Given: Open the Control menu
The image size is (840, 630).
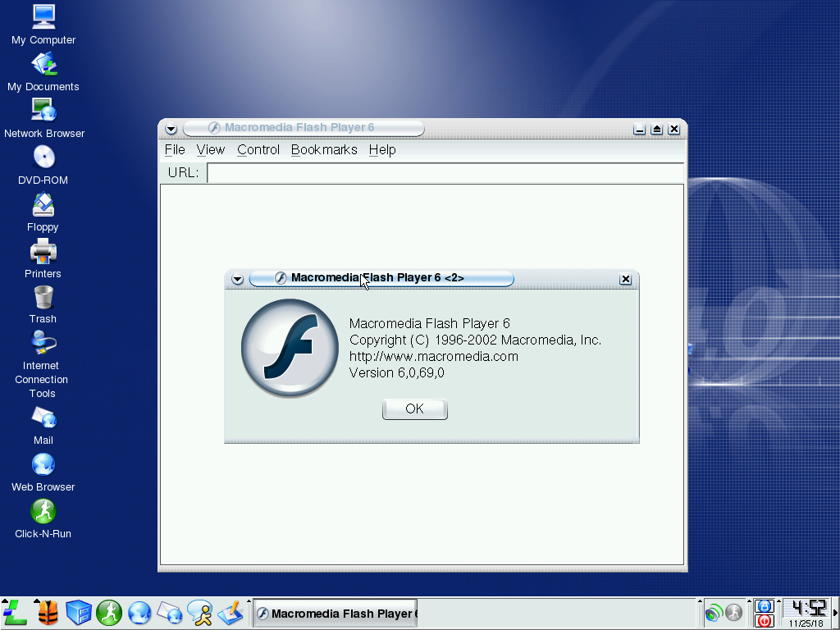Looking at the screenshot, I should coord(258,150).
